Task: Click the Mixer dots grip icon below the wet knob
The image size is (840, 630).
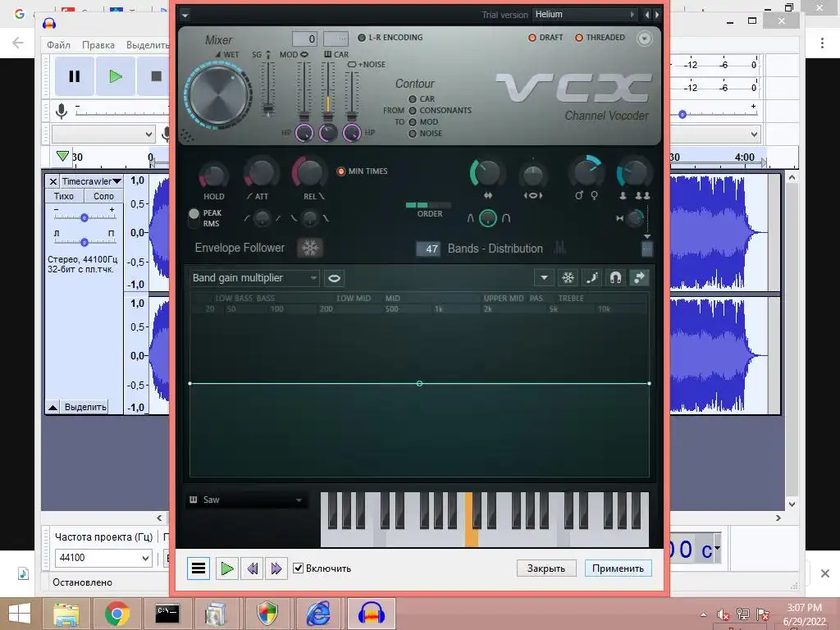Action: click(x=187, y=136)
